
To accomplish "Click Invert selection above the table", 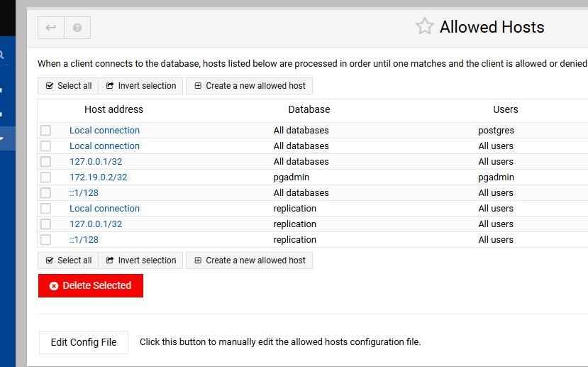I will (x=140, y=86).
